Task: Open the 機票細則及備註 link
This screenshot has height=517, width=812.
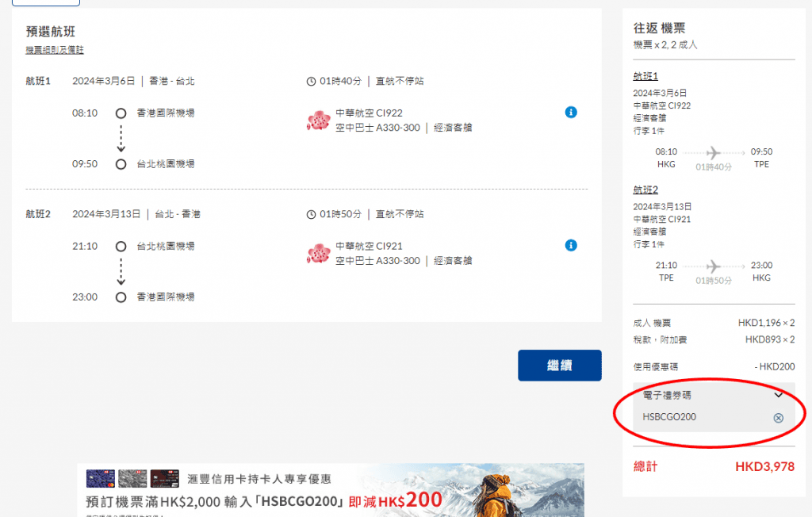Action: pyautogui.click(x=55, y=50)
